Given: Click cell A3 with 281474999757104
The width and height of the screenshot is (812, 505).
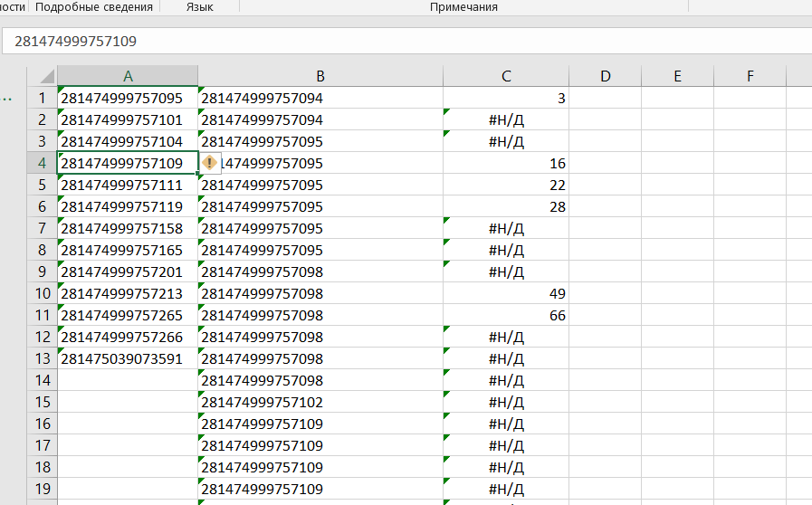Looking at the screenshot, I should [128, 141].
